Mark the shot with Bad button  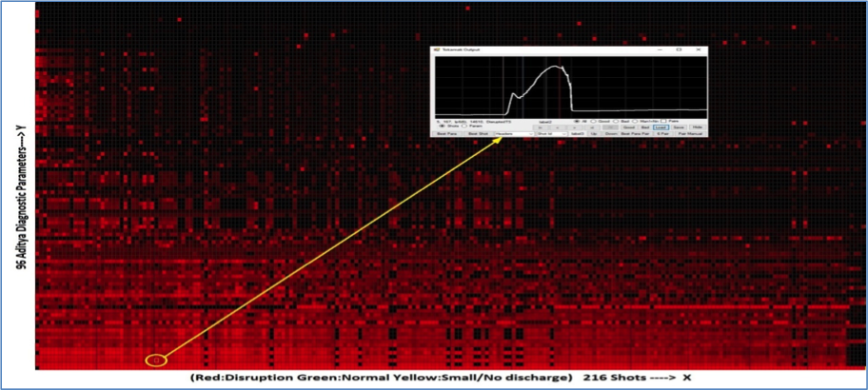[645, 127]
